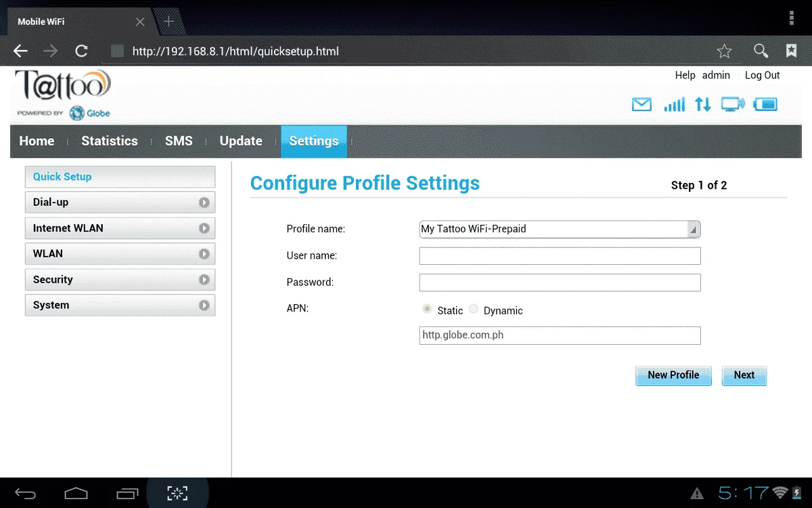Screen dimensions: 812x508
Task: Select the Settings tab
Action: (x=314, y=142)
